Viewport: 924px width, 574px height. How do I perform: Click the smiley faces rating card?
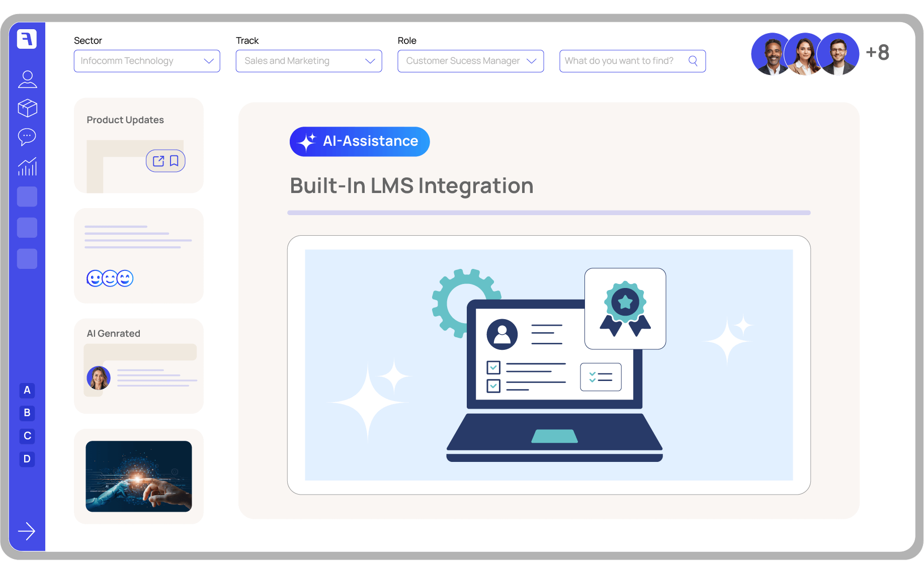pos(110,278)
